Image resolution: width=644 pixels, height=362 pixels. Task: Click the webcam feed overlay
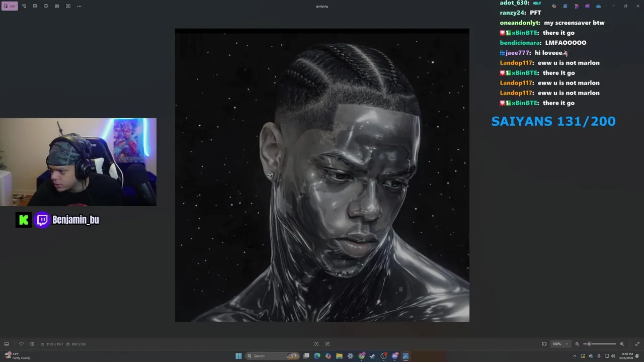pyautogui.click(x=78, y=162)
